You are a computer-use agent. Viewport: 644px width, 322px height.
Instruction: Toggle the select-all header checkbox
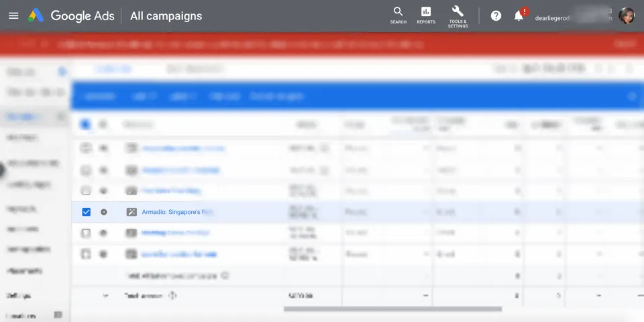coord(85,124)
